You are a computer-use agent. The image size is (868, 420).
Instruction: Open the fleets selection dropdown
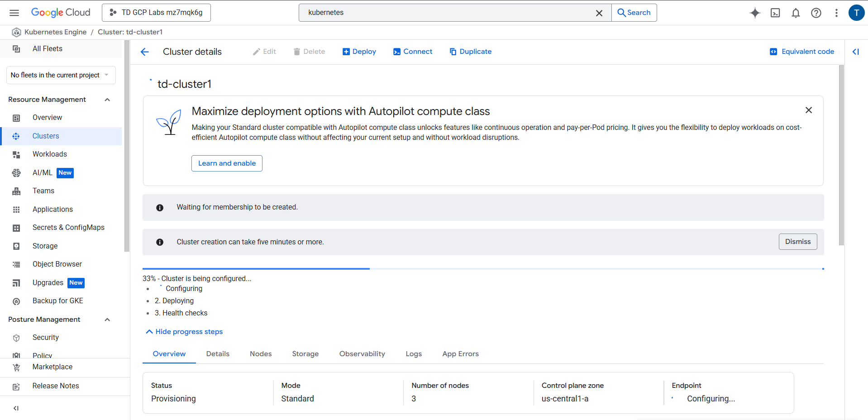pos(61,75)
